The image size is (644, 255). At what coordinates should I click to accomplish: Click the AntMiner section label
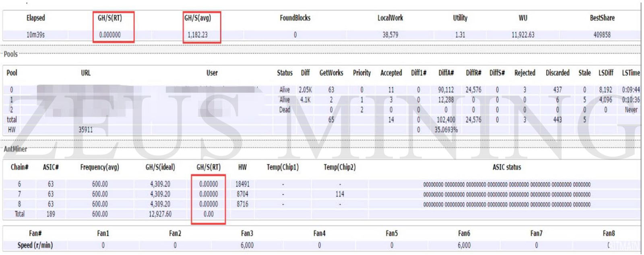click(x=15, y=149)
